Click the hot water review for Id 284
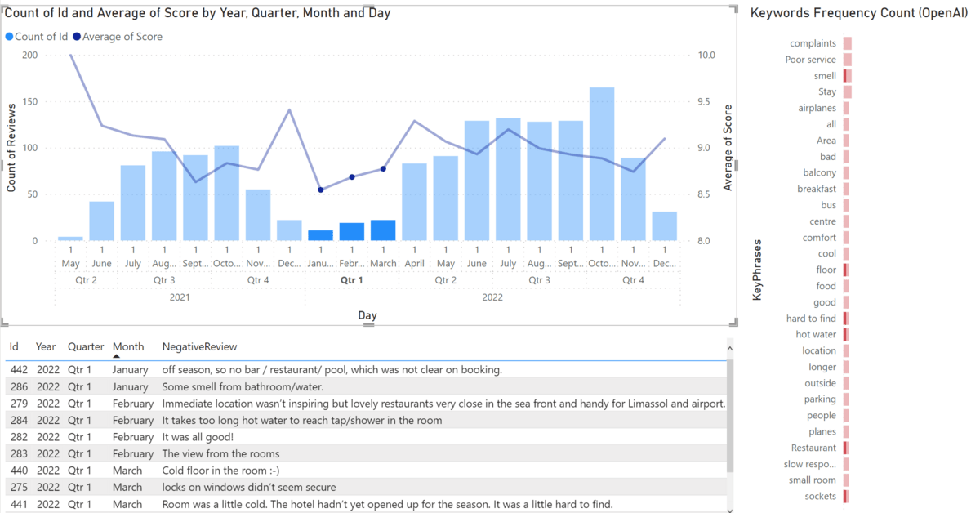This screenshot has width=980, height=513. coord(301,420)
